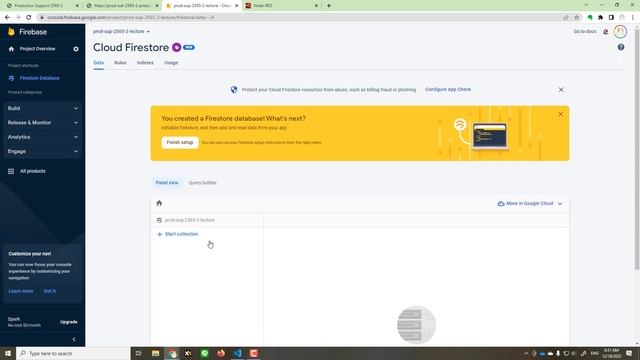Click the plus icon for Start collection

tap(160, 234)
